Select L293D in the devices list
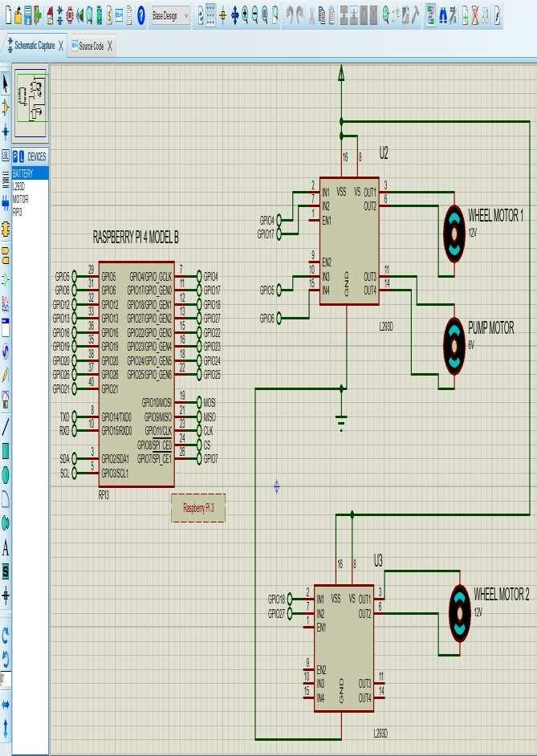The height and width of the screenshot is (756, 537). [18, 186]
